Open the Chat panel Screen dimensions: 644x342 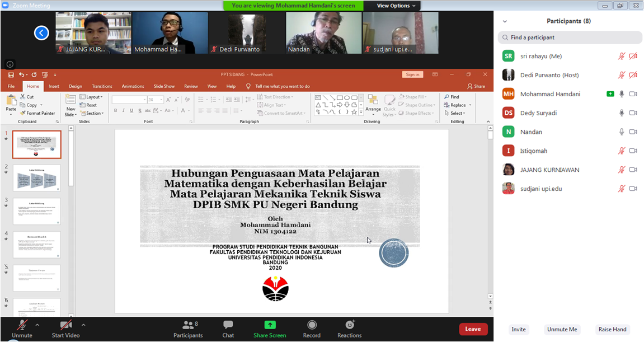(228, 329)
